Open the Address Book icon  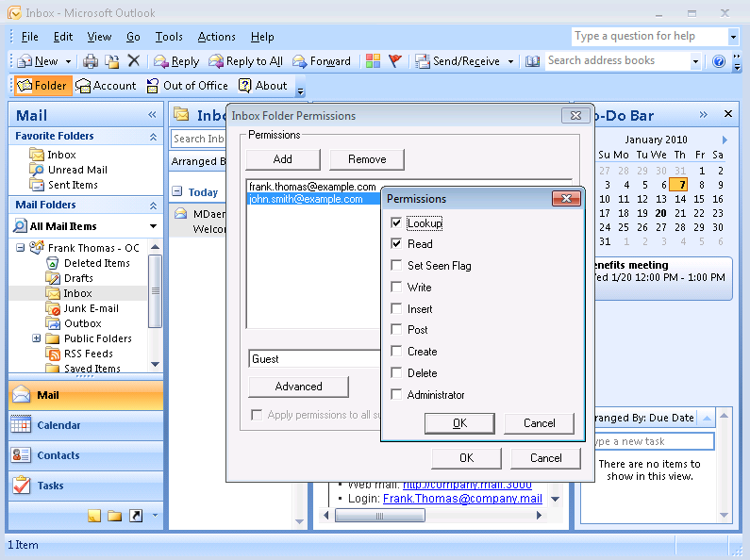(532, 61)
